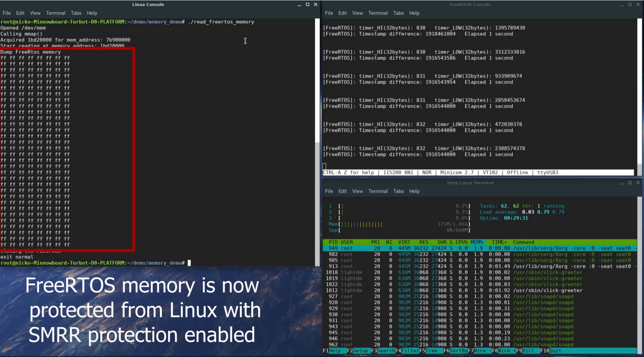
Task: Sort htop by CPU% column header
Action: click(x=462, y=242)
